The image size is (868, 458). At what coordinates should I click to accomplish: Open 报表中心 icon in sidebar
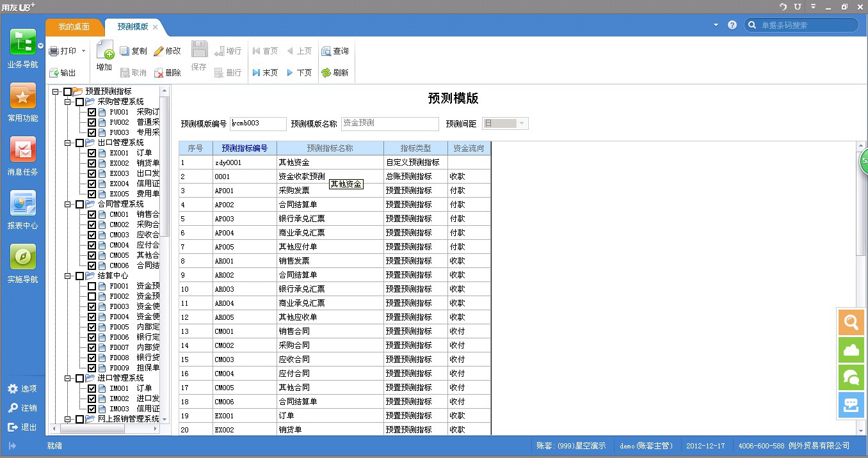[22, 203]
